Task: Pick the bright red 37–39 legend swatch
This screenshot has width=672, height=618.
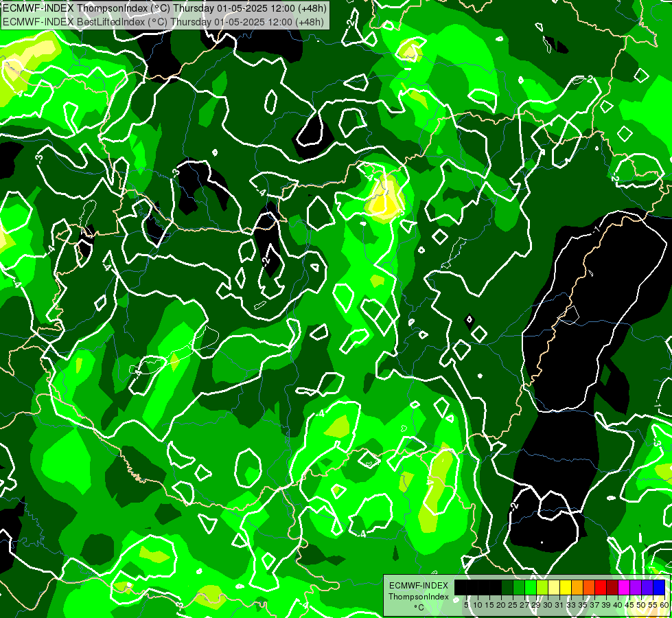Action: (601, 588)
